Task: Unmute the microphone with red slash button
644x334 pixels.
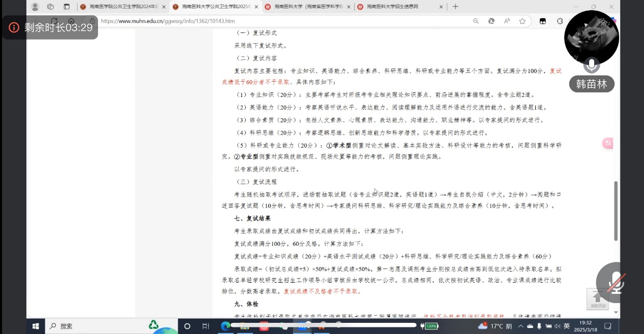Action: pos(616,283)
